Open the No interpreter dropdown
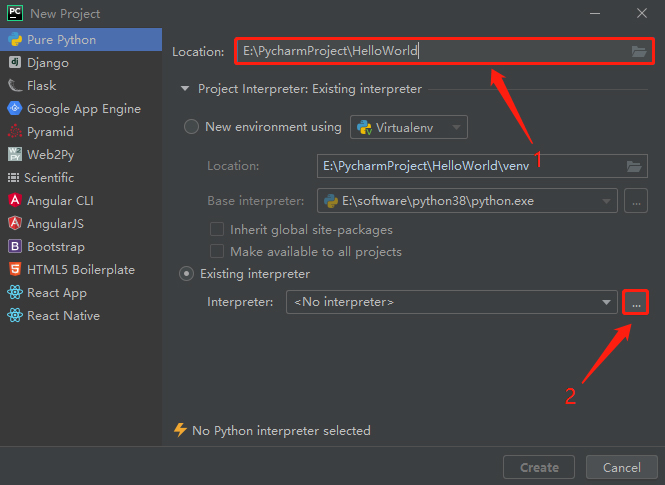This screenshot has width=665, height=485. tap(452, 302)
